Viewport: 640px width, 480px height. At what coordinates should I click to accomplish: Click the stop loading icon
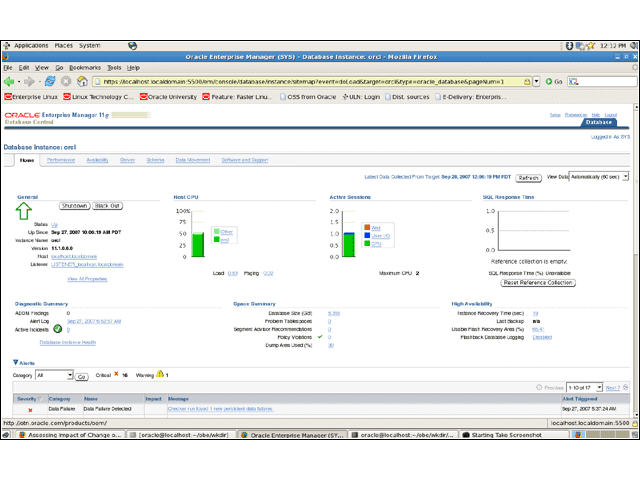coord(66,82)
